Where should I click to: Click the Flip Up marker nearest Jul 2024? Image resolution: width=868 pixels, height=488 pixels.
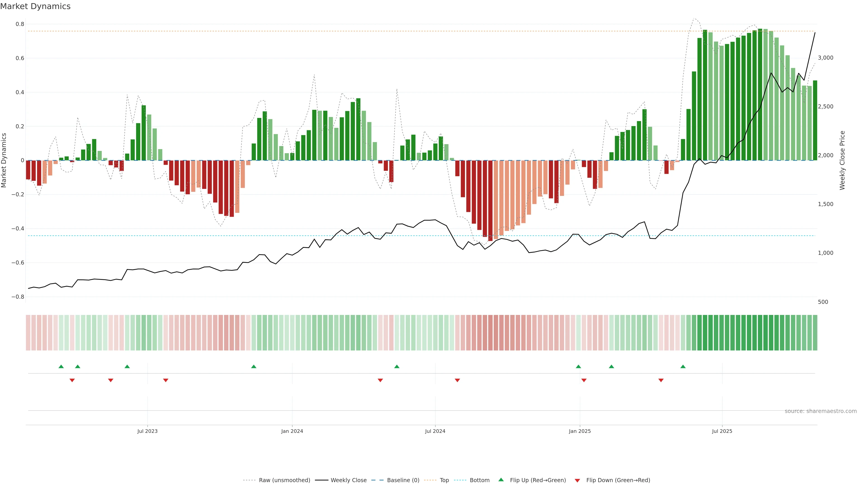(397, 366)
